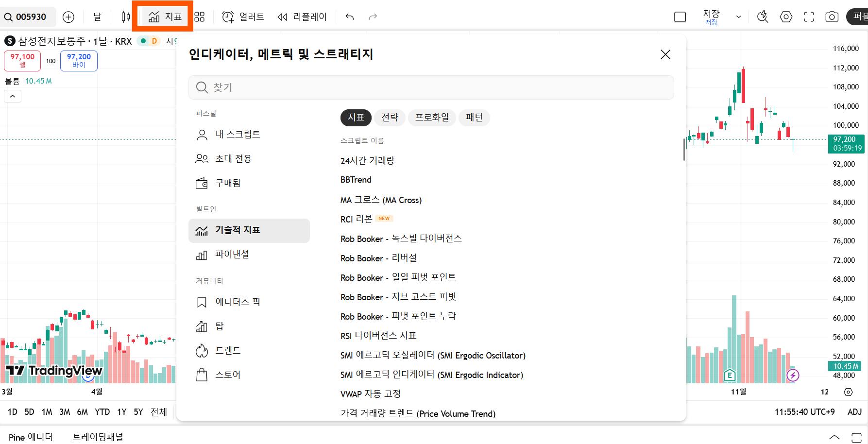Open 에디터즈 픽 community scripts
Viewport: 868px width, 444px height.
249,302
